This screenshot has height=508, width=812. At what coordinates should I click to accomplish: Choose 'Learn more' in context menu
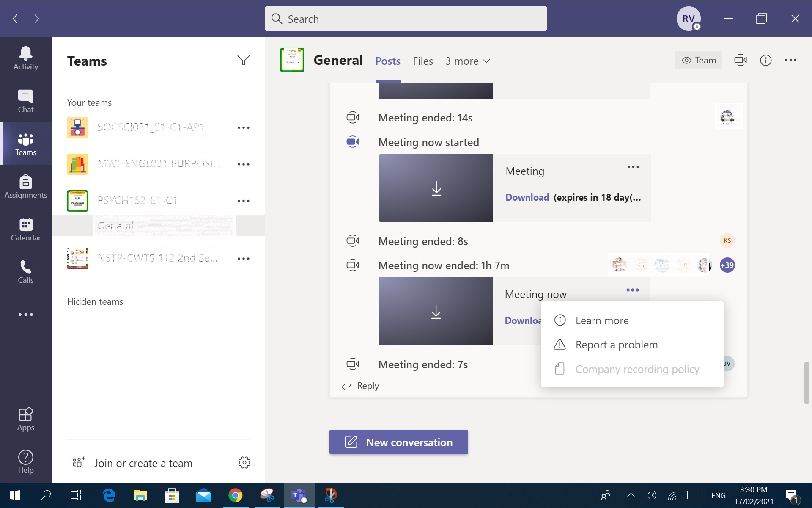(602, 320)
